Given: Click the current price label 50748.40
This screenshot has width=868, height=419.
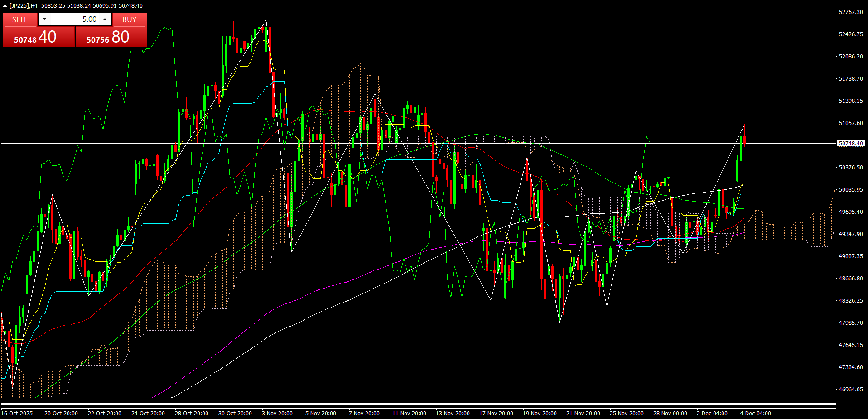Looking at the screenshot, I should pos(850,144).
